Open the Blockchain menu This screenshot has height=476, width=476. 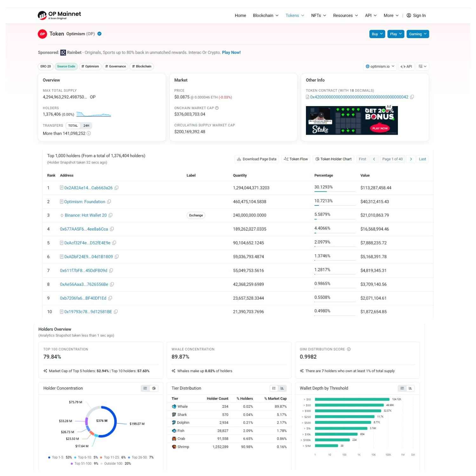pyautogui.click(x=266, y=15)
